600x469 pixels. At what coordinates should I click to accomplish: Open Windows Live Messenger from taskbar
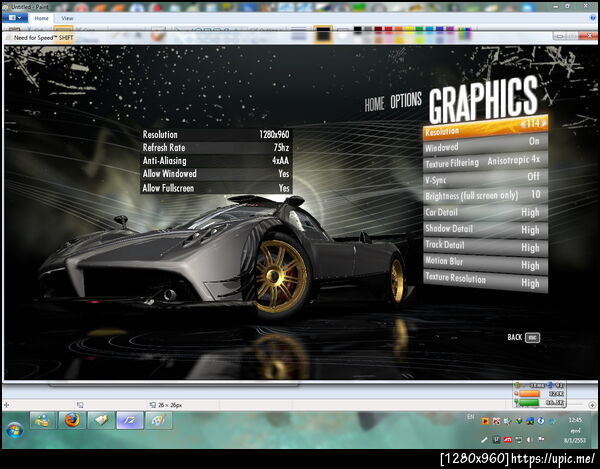click(x=43, y=421)
